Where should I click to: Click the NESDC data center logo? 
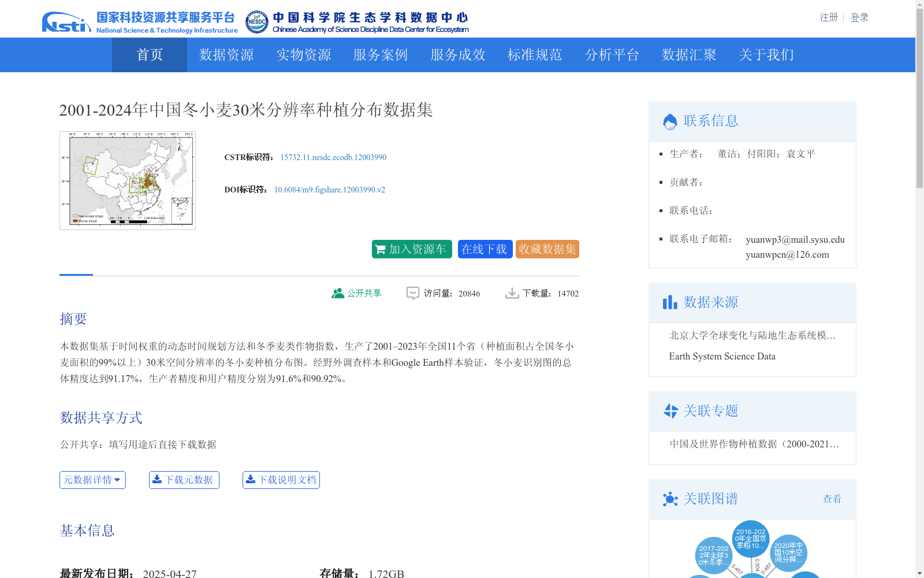tap(357, 22)
